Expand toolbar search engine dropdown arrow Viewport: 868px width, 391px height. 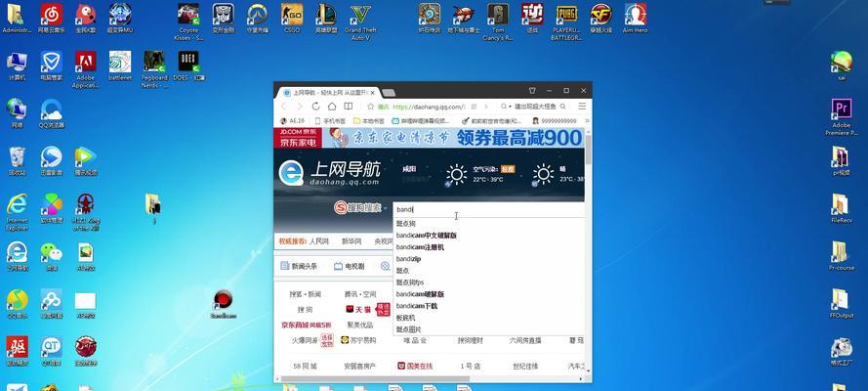[x=508, y=107]
